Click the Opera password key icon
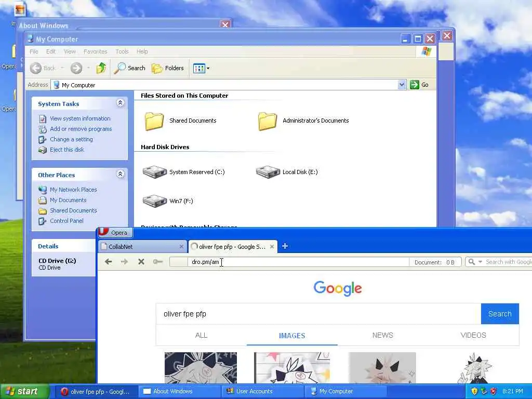Image resolution: width=532 pixels, height=399 pixels. pos(158,262)
